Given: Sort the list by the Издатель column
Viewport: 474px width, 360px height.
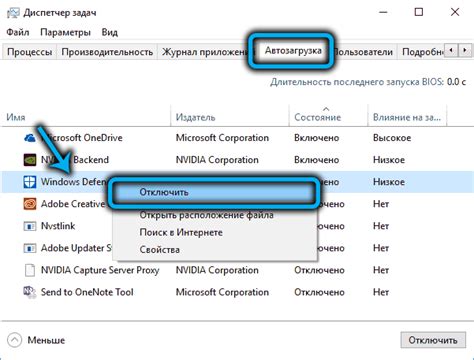Looking at the screenshot, I should (196, 117).
